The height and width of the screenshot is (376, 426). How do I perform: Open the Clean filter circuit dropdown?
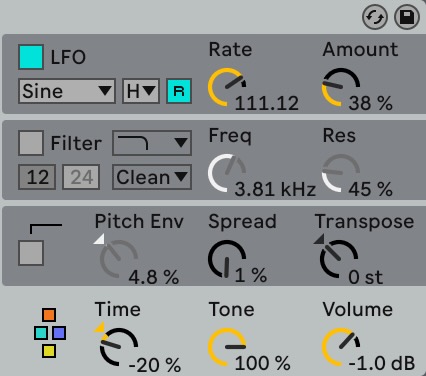tap(152, 177)
